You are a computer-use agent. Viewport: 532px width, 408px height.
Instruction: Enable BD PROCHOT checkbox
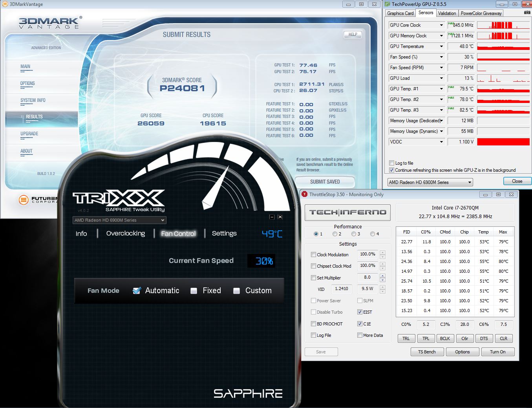point(313,324)
